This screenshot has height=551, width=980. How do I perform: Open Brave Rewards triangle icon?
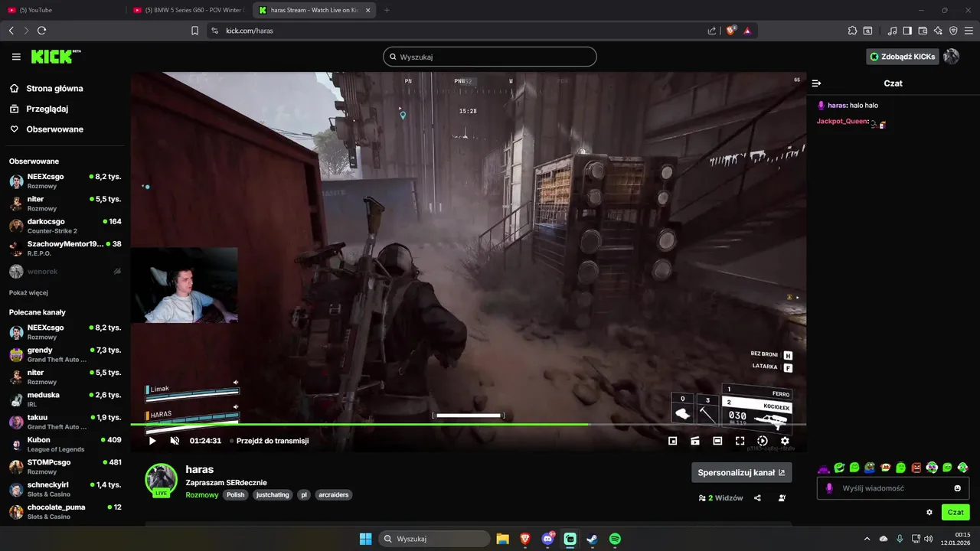click(747, 31)
